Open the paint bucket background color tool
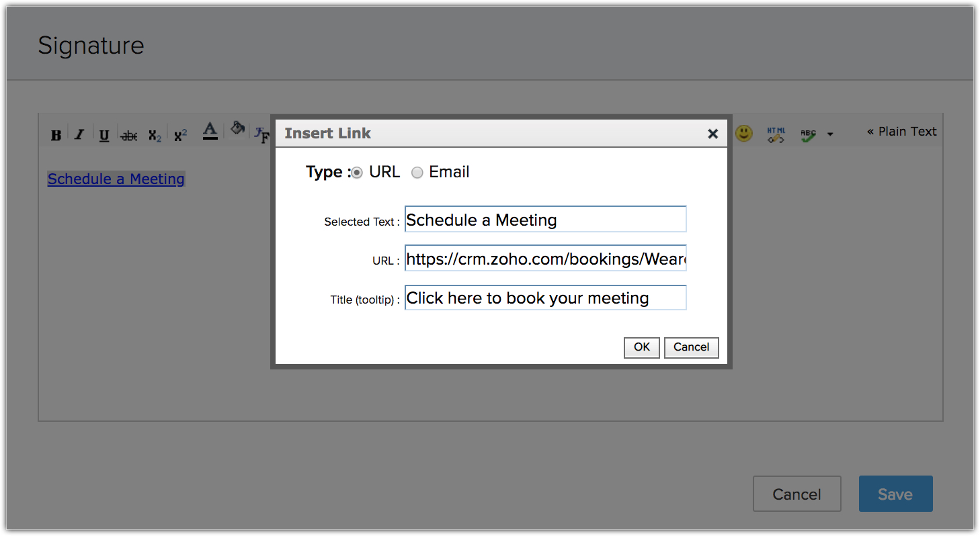This screenshot has height=536, width=980. click(x=237, y=128)
